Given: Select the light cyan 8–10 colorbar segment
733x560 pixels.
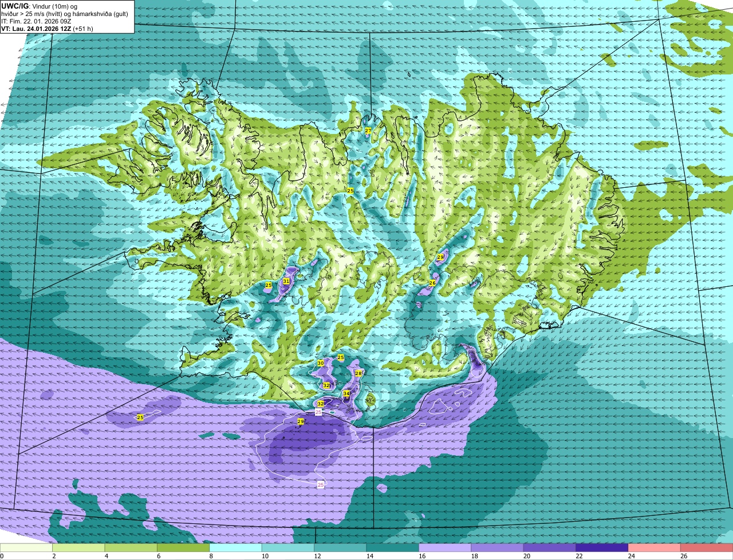Looking at the screenshot, I should (236, 548).
